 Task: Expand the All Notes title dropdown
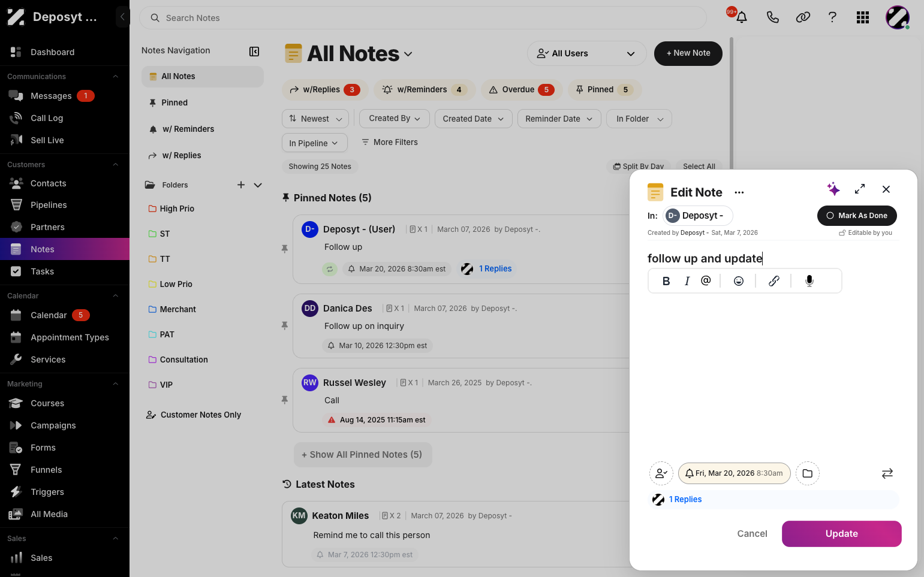pos(408,54)
